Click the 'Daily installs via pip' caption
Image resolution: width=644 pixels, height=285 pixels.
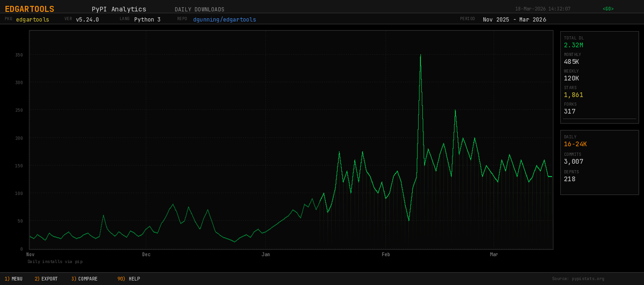coord(55,261)
